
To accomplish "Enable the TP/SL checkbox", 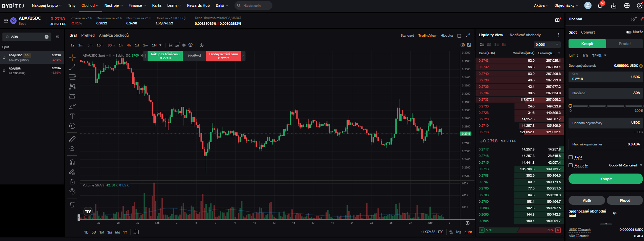I will (x=571, y=157).
